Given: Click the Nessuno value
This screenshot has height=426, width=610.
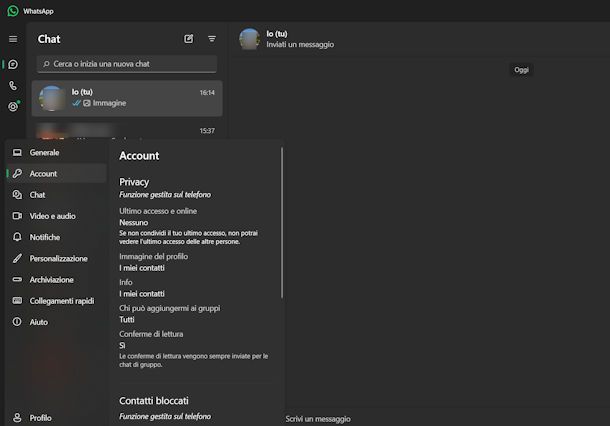Looking at the screenshot, I should tap(133, 223).
